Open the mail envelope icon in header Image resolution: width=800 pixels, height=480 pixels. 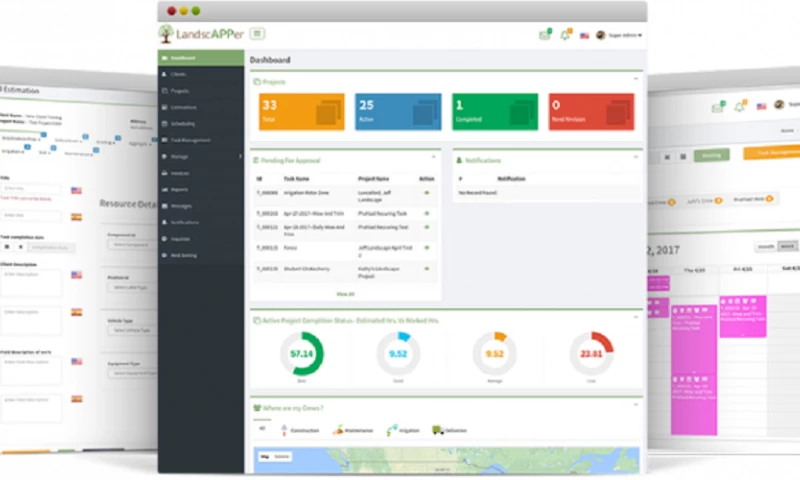pos(545,35)
